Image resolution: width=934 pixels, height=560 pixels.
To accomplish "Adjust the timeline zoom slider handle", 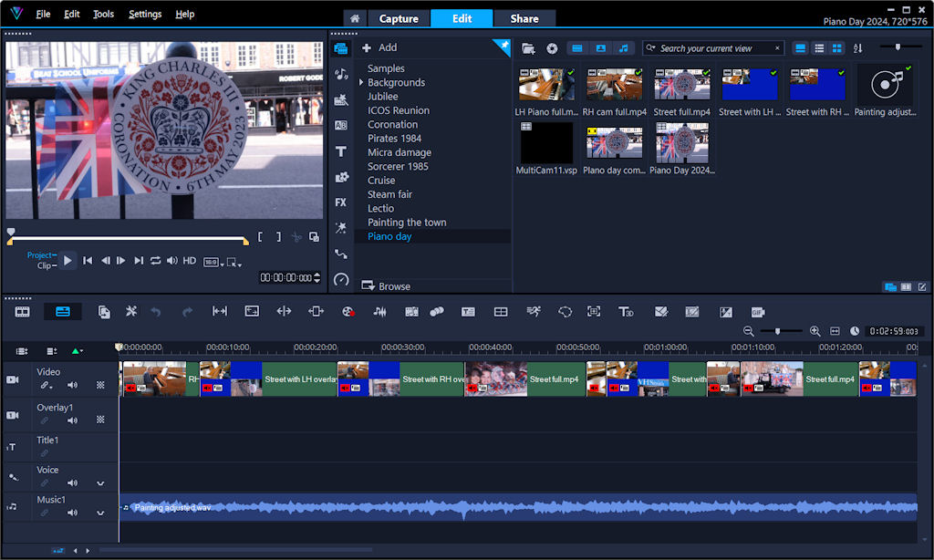I will (777, 331).
